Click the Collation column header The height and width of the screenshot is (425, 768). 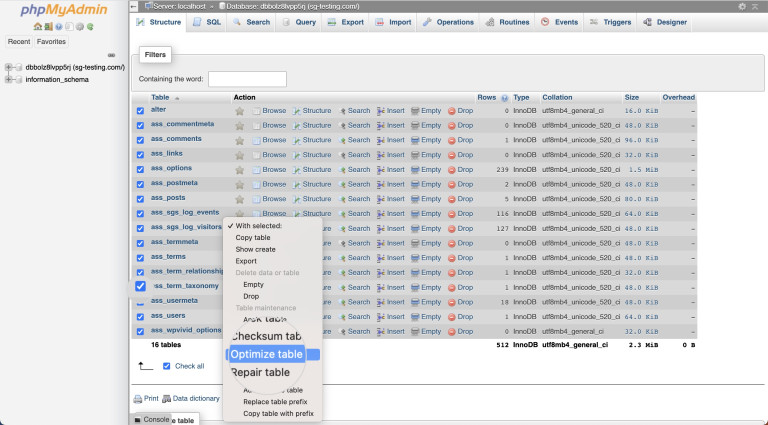click(557, 97)
